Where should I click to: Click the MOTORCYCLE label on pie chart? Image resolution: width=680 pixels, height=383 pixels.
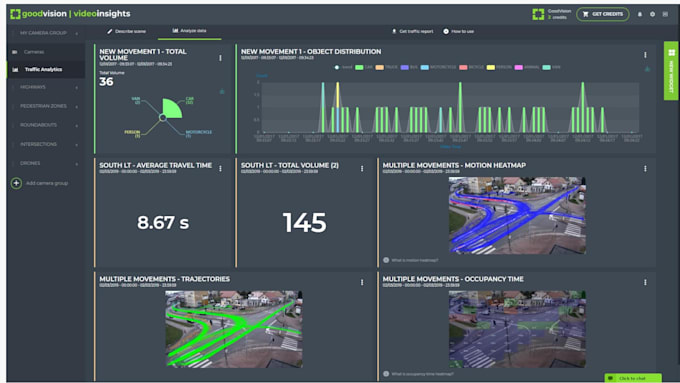click(199, 134)
